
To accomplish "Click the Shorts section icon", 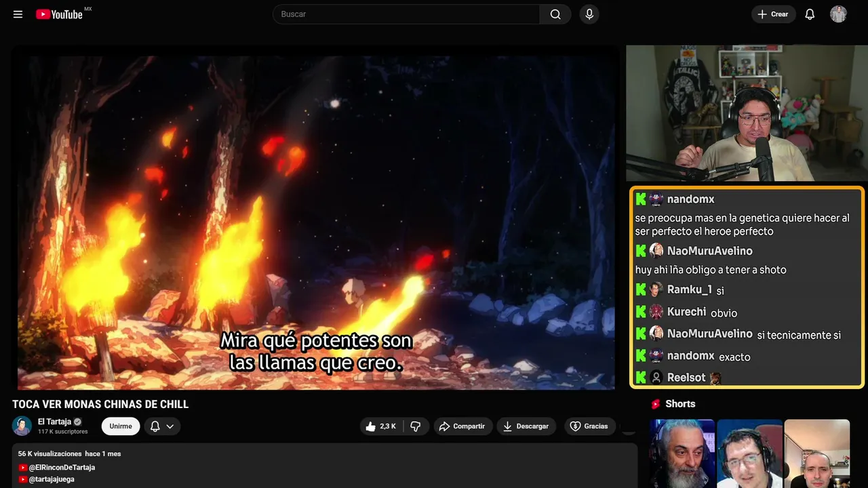I will click(656, 404).
